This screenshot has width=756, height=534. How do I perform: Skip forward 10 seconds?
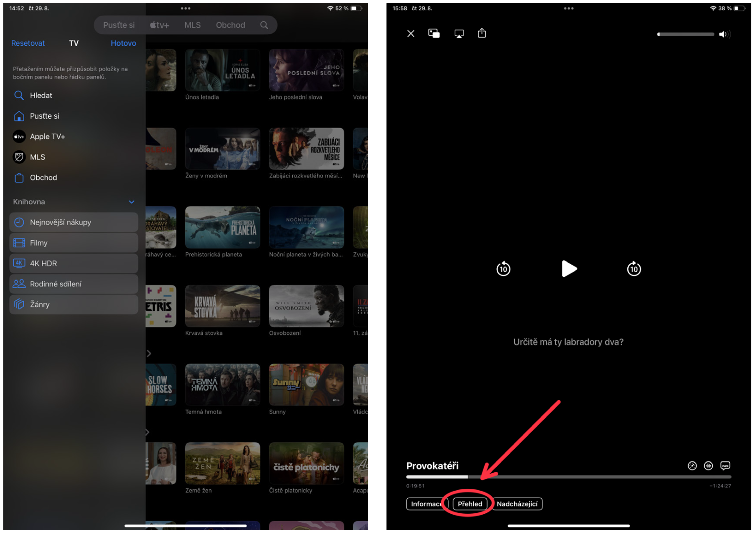point(633,269)
